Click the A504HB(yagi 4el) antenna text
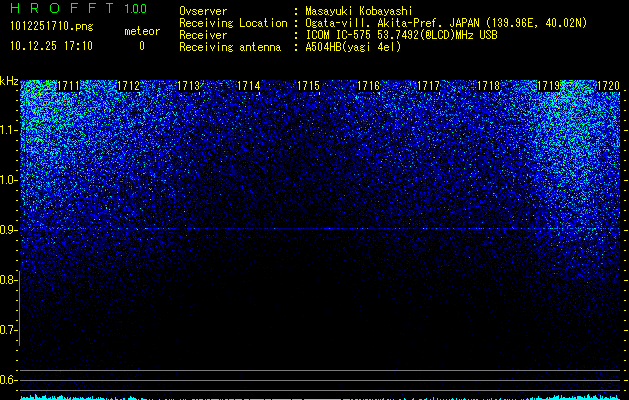 (x=353, y=47)
